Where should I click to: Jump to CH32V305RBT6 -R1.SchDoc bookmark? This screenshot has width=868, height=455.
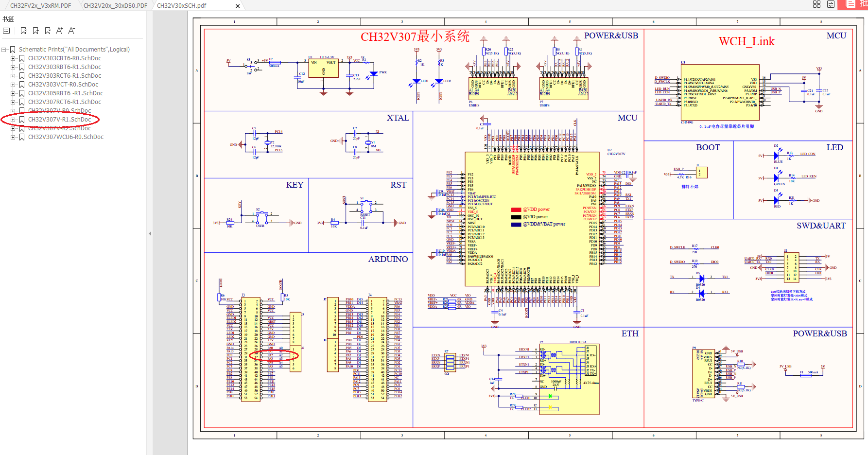66,93
